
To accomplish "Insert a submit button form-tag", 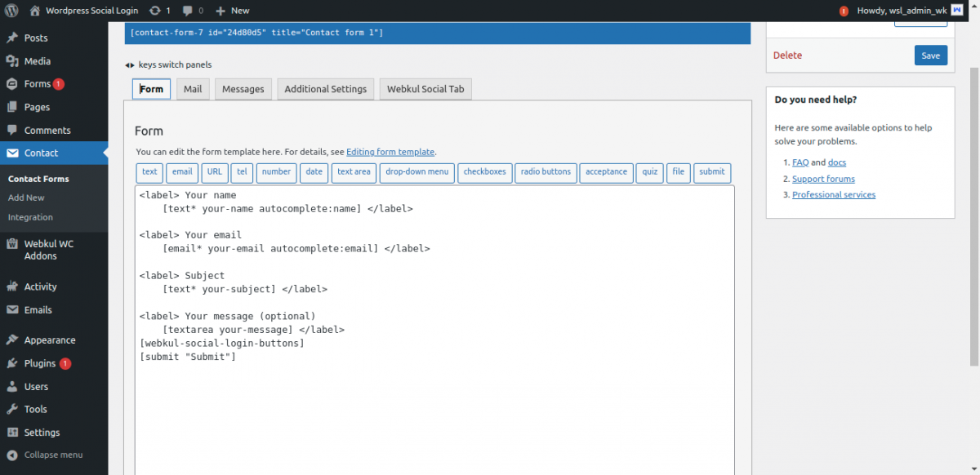I will 712,172.
